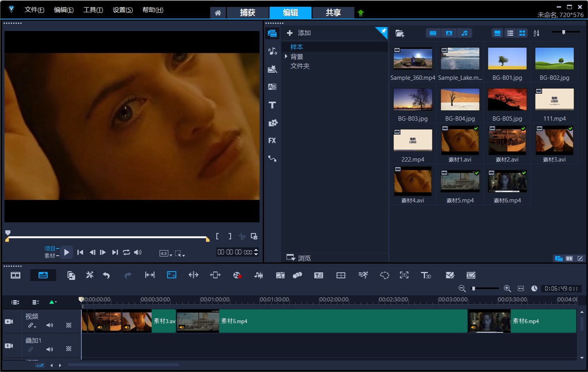This screenshot has width=588, height=372.
Task: Open the Overlay graphics library icon
Action: (x=273, y=123)
